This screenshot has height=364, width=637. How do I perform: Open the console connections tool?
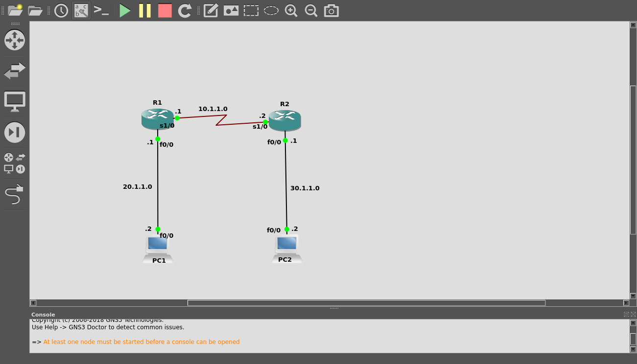(x=102, y=10)
